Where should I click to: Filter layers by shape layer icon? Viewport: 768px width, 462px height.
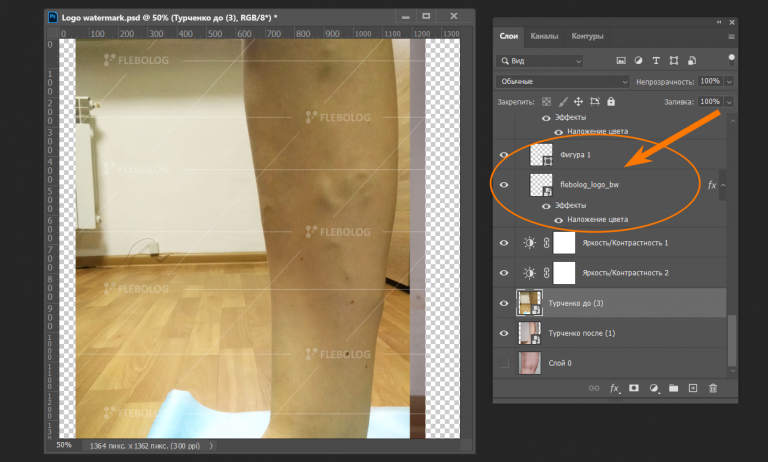674,61
